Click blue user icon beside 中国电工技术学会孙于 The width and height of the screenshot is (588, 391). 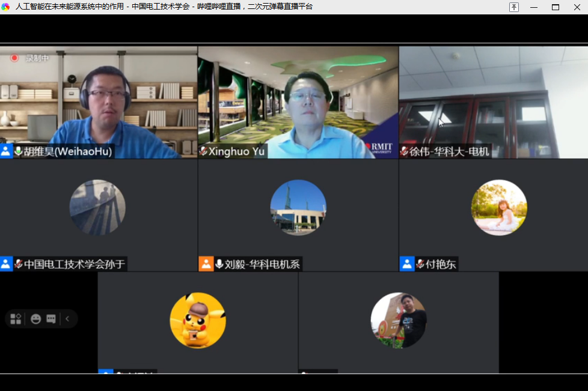[6, 264]
